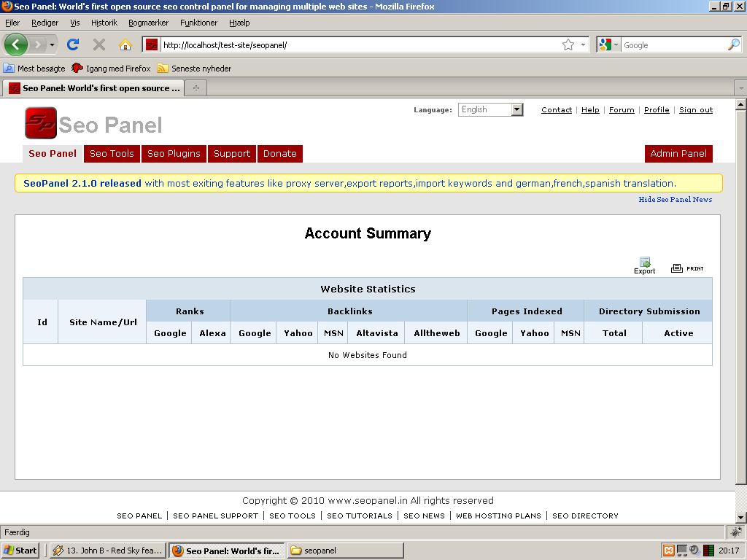Go back with the green back arrow
The height and width of the screenshot is (560, 747).
(16, 44)
